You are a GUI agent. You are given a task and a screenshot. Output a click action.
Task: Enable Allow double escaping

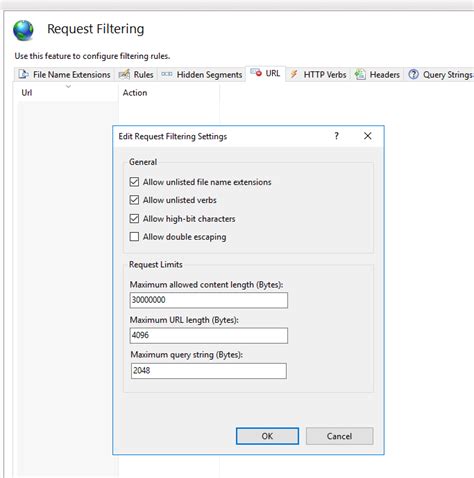[134, 237]
